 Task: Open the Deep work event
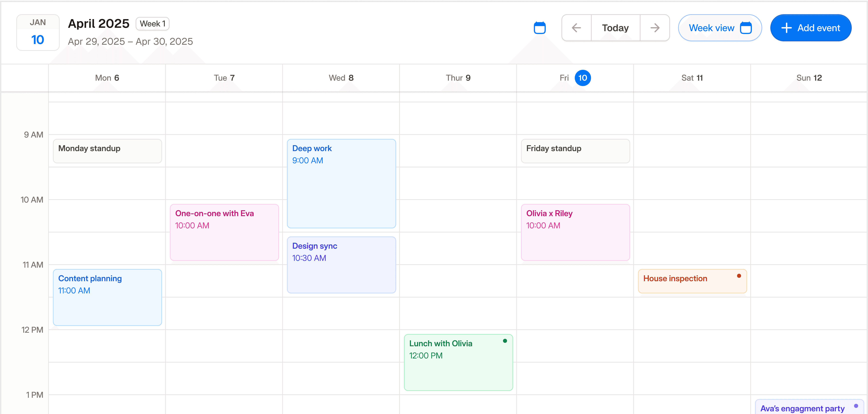click(341, 183)
